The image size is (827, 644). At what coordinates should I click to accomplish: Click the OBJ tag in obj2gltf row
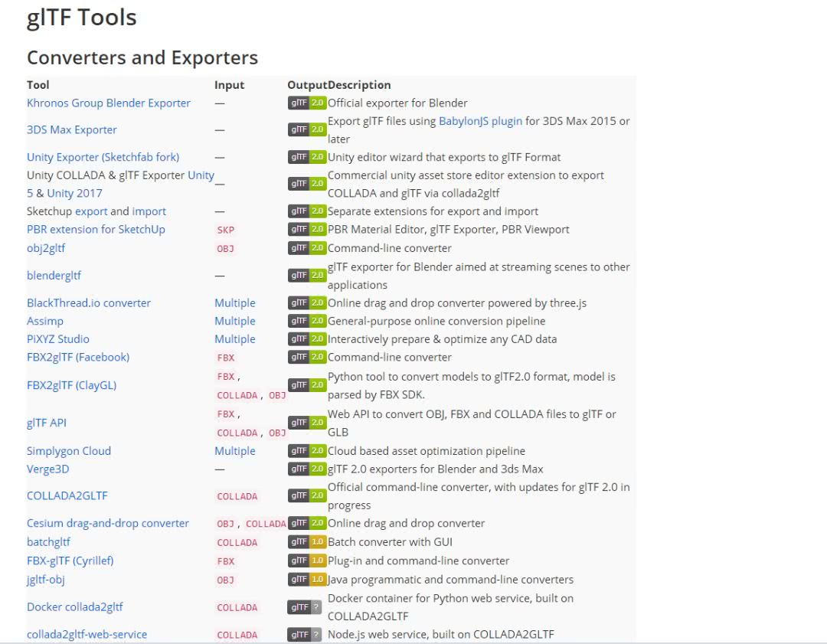pyautogui.click(x=225, y=248)
